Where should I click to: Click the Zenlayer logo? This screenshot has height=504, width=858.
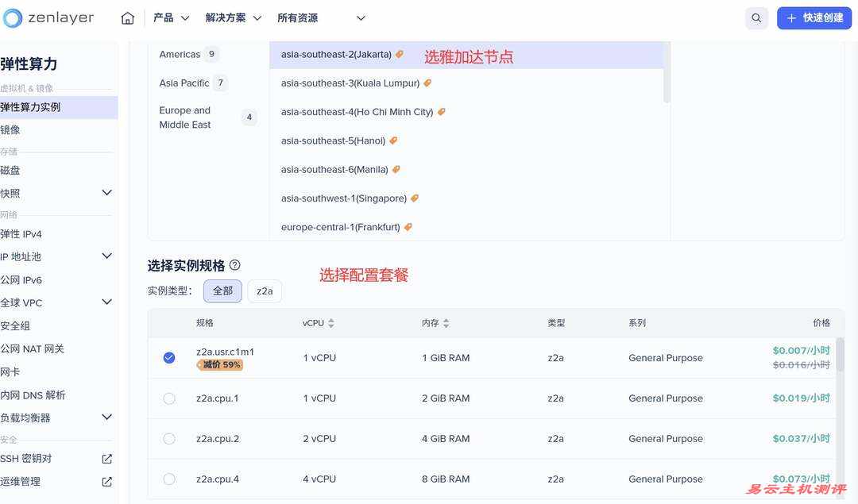point(48,16)
